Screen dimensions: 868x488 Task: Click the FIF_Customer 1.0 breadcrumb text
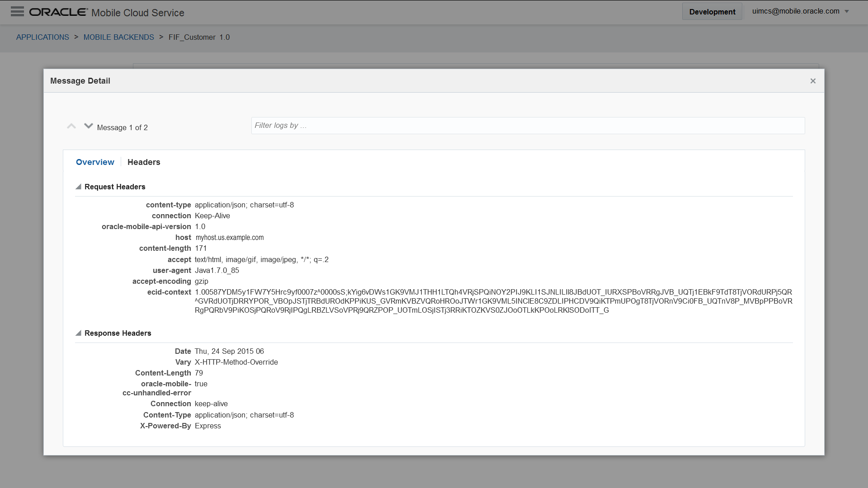pyautogui.click(x=199, y=37)
